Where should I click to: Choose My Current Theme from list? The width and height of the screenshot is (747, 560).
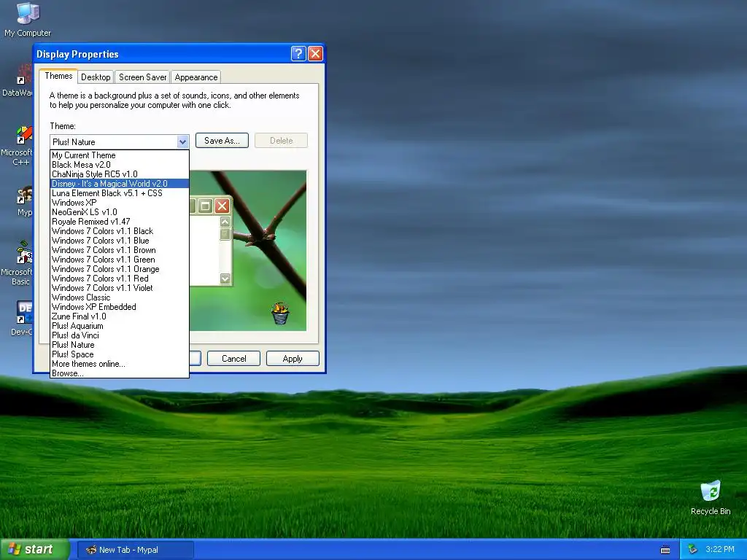coord(120,155)
